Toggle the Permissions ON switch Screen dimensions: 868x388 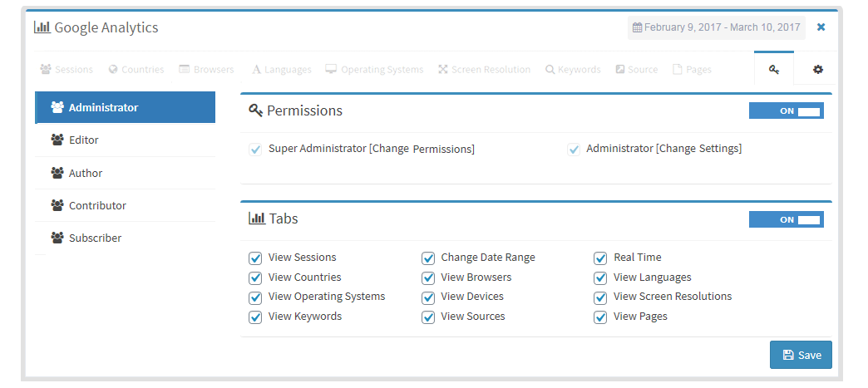click(786, 111)
